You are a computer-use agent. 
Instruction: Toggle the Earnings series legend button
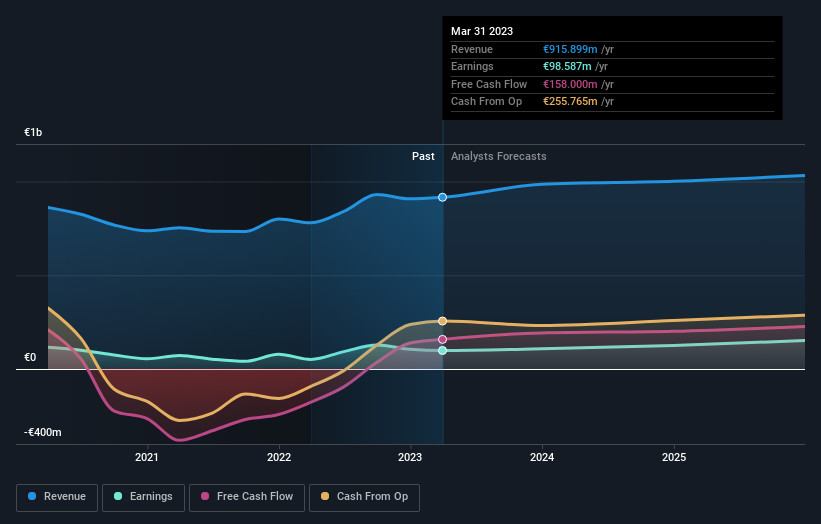pyautogui.click(x=143, y=497)
